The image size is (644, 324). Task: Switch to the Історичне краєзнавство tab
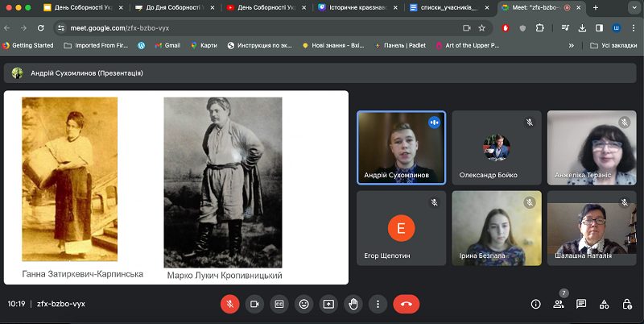tap(357, 7)
